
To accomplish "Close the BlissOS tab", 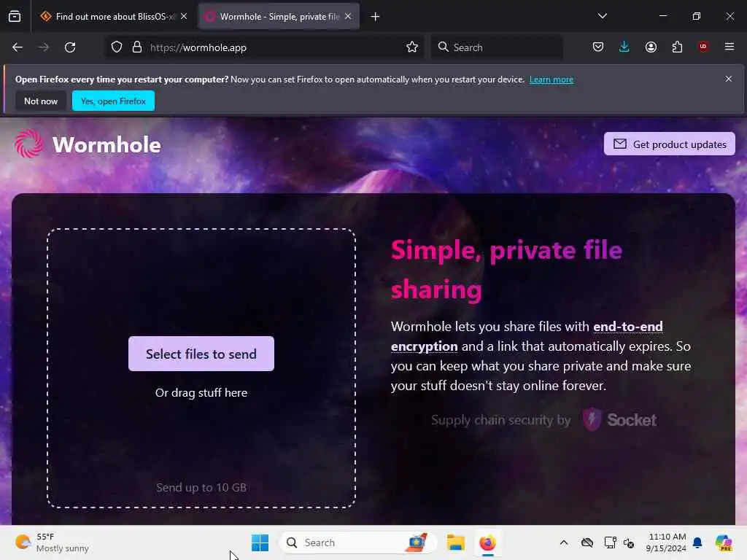I will coord(184,17).
